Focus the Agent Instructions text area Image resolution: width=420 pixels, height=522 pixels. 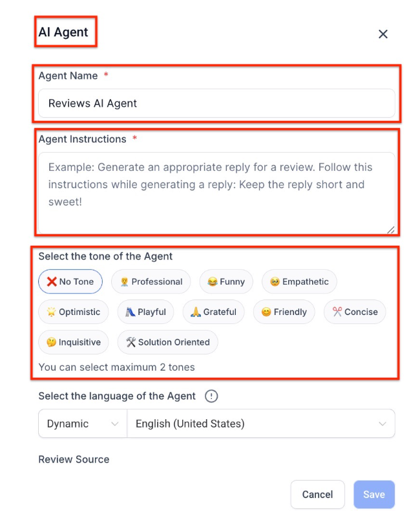pos(216,192)
